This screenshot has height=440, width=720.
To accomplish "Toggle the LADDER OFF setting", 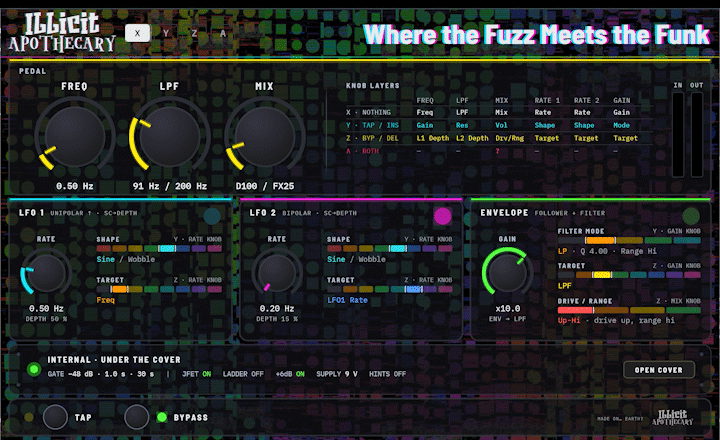I will [x=243, y=374].
